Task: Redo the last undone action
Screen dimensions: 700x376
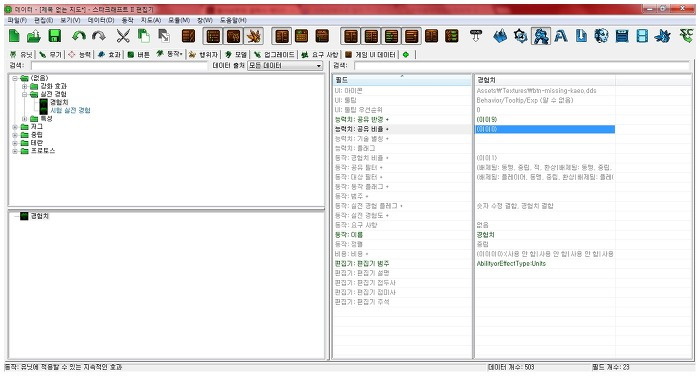Action: tap(99, 36)
